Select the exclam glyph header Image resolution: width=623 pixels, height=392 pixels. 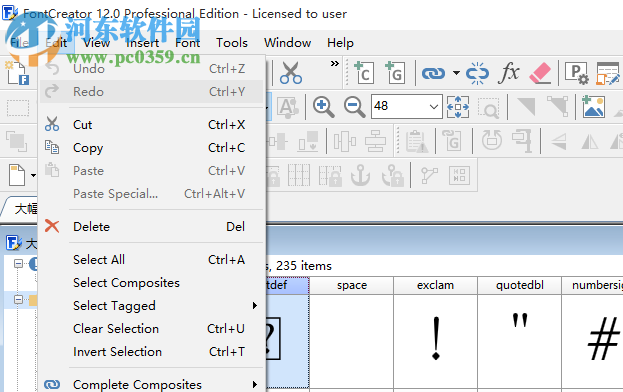pos(435,285)
